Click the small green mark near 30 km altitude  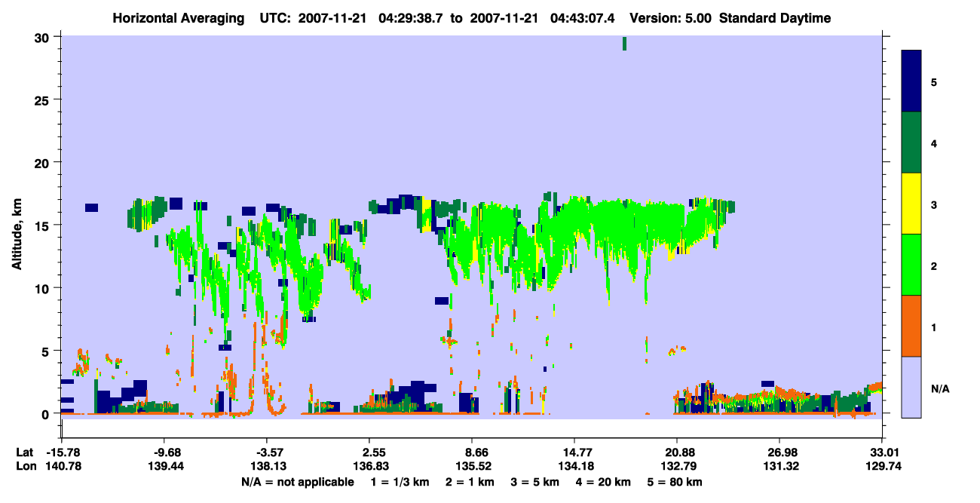pyautogui.click(x=624, y=43)
